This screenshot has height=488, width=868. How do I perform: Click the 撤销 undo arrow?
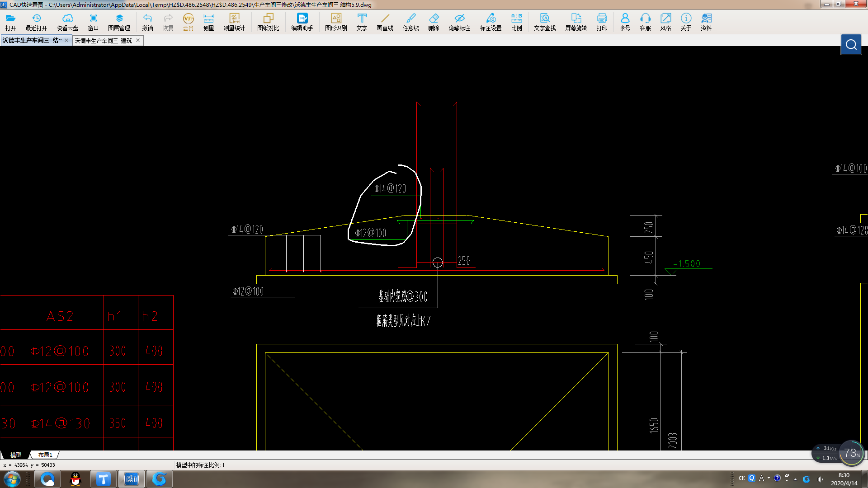tap(147, 22)
